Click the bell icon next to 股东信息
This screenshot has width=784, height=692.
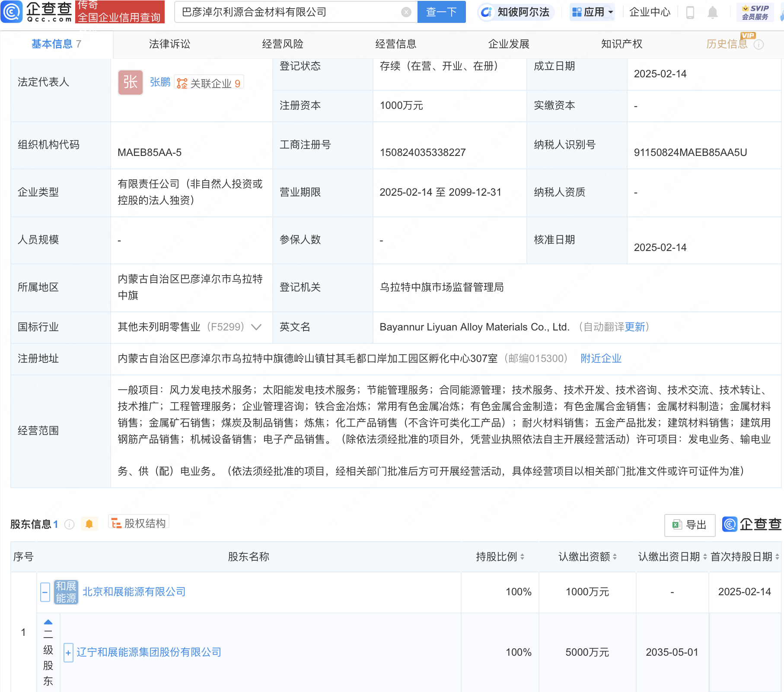click(x=90, y=524)
